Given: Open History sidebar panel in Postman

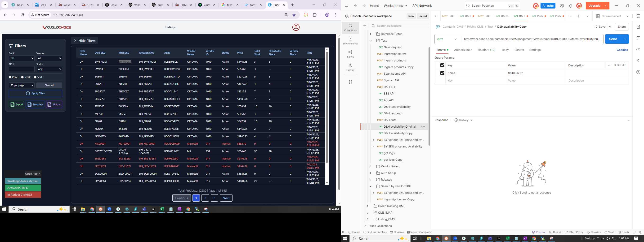Looking at the screenshot, I should 350,67.
